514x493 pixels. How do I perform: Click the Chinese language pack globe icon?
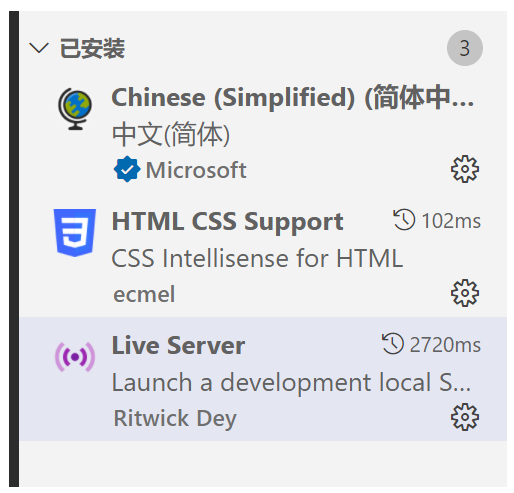tap(75, 109)
